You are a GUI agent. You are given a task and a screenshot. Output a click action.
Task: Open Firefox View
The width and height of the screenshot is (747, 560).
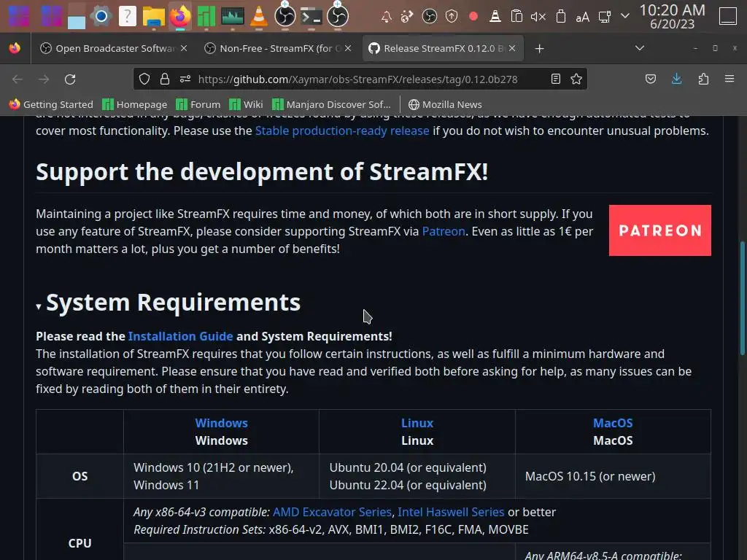[15, 48]
